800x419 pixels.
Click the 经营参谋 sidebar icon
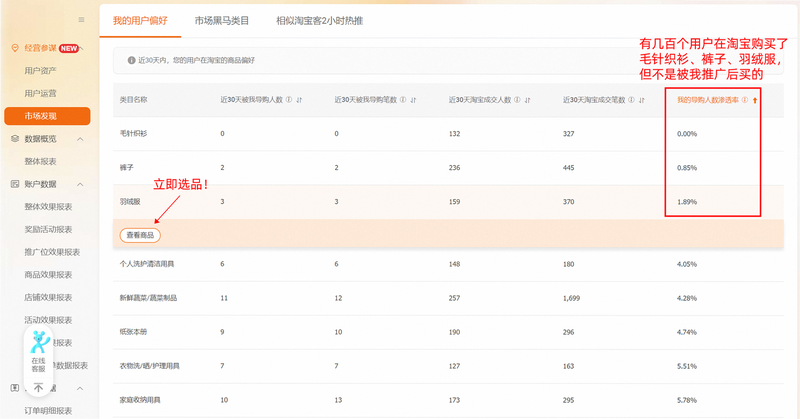point(15,48)
